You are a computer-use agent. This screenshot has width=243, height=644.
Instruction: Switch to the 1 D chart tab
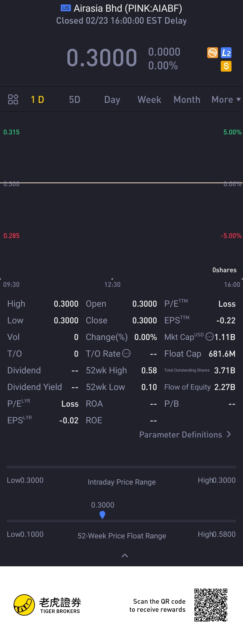pyautogui.click(x=37, y=100)
